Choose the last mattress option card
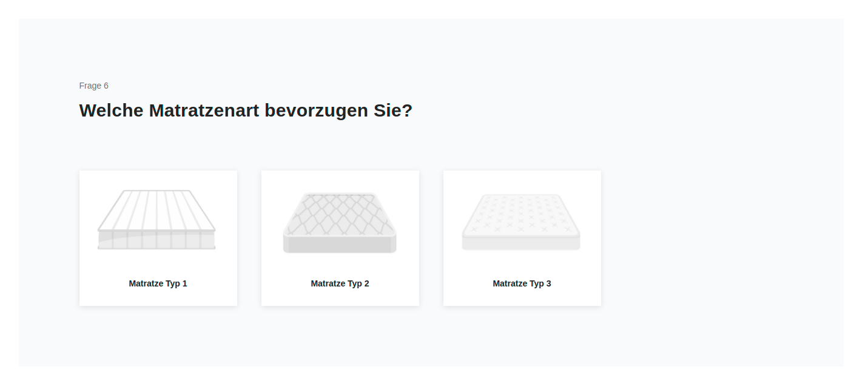This screenshot has height=386, width=868. coord(522,238)
